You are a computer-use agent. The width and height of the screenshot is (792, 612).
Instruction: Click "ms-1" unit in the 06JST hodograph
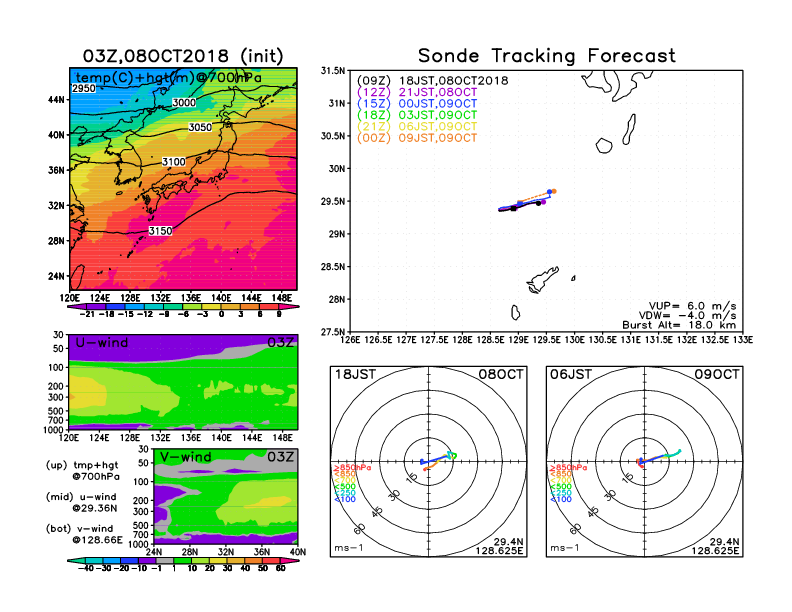[564, 548]
